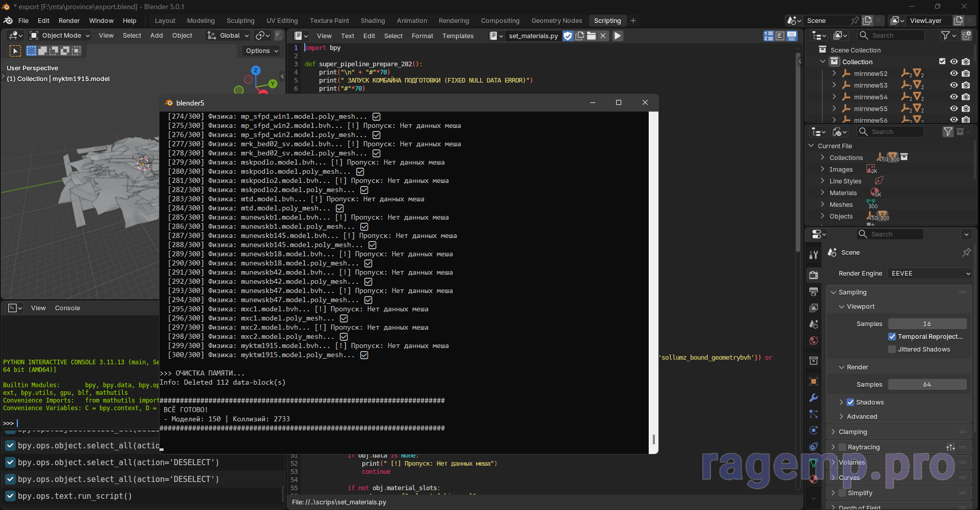Viewport: 980px width, 510px height.
Task: Unlink the set_materials.py text block
Action: tap(603, 36)
